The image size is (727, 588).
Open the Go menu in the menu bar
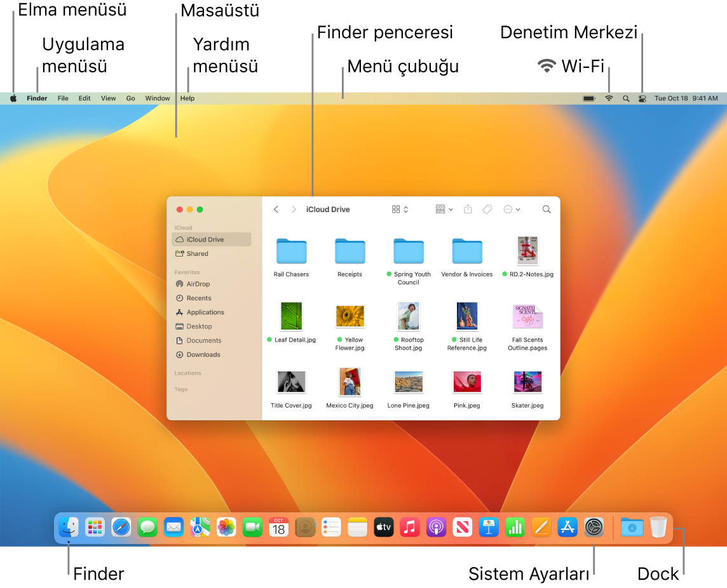click(x=130, y=98)
